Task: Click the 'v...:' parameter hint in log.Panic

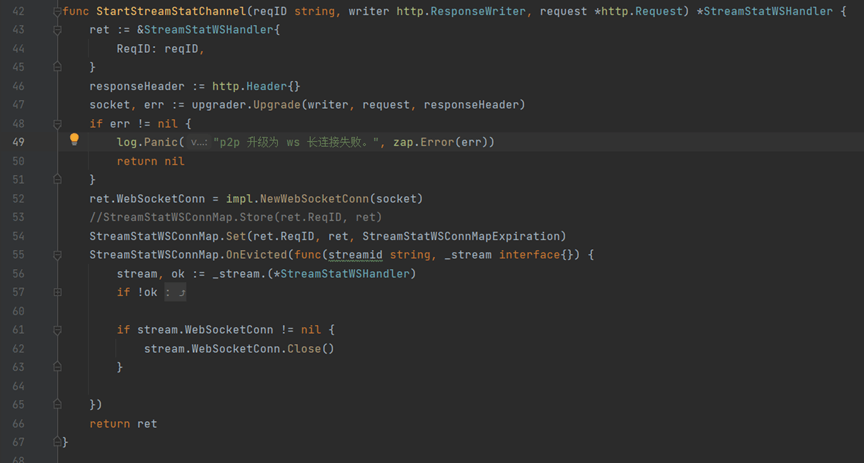Action: click(x=198, y=142)
